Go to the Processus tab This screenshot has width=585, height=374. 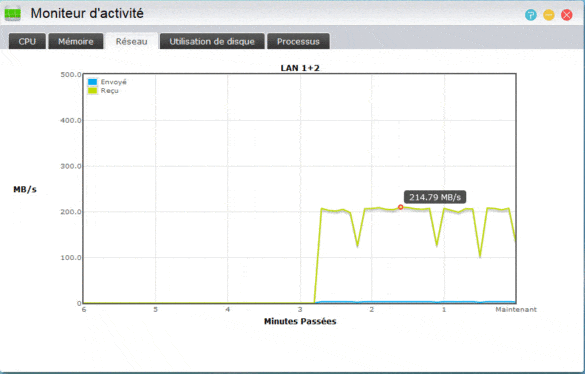click(298, 41)
